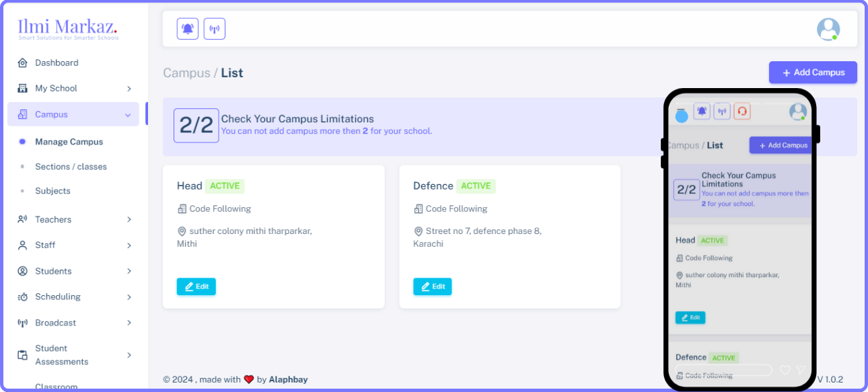868x392 pixels.
Task: Select the Subjects submenu item
Action: (52, 191)
